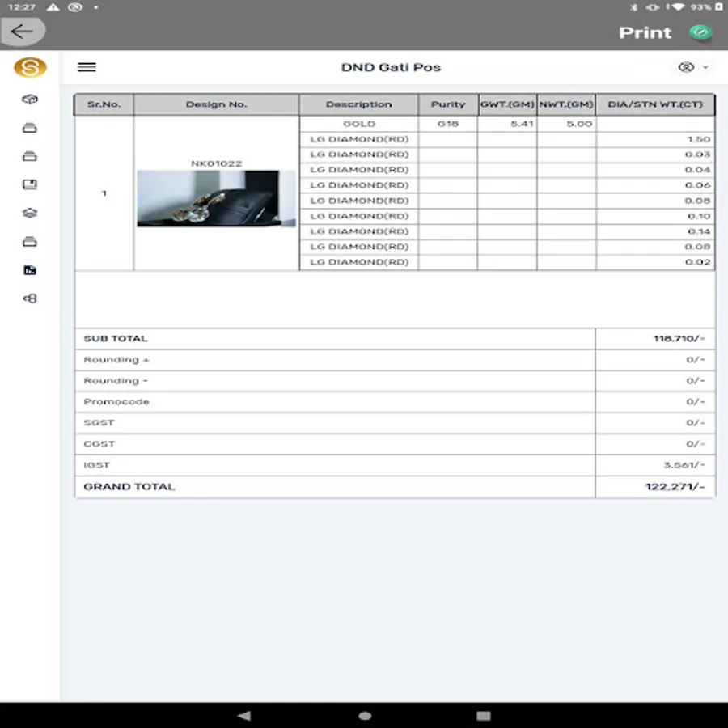
Task: Open the filled report chart sidebar icon
Action: 30,269
